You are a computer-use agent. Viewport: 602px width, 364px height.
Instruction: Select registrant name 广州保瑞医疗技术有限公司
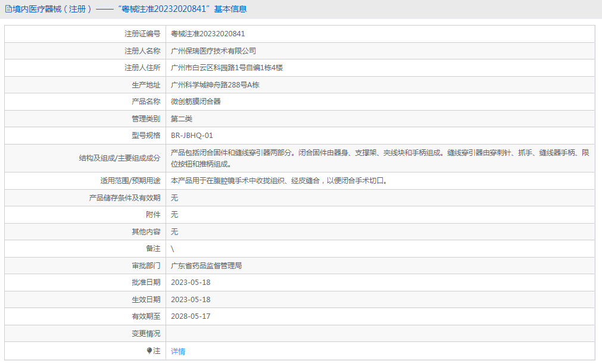213,51
